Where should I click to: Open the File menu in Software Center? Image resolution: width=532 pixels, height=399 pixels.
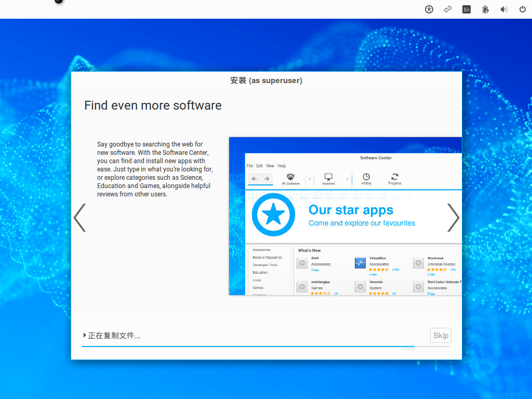249,166
